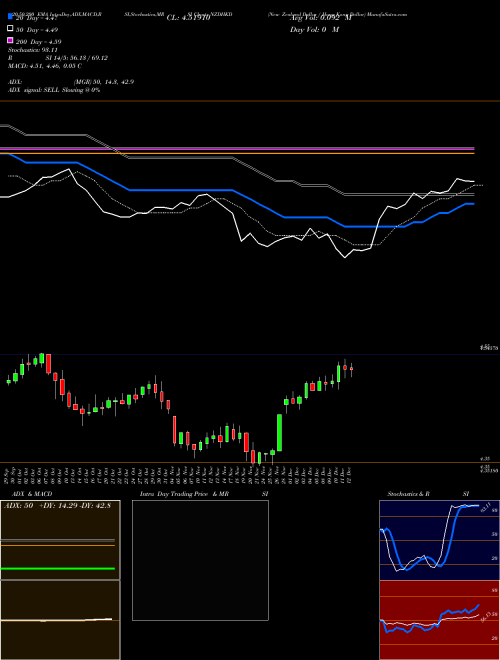Image resolution: width=500 pixels, height=660 pixels.
Task: Click the 'CL: 4.51910' closing price text
Action: 188,18
